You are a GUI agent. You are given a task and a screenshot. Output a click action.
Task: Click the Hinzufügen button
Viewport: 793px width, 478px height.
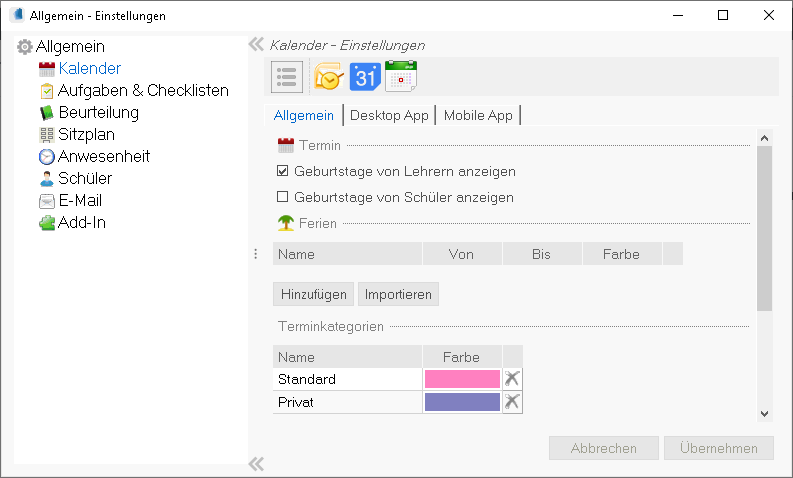[x=314, y=294]
